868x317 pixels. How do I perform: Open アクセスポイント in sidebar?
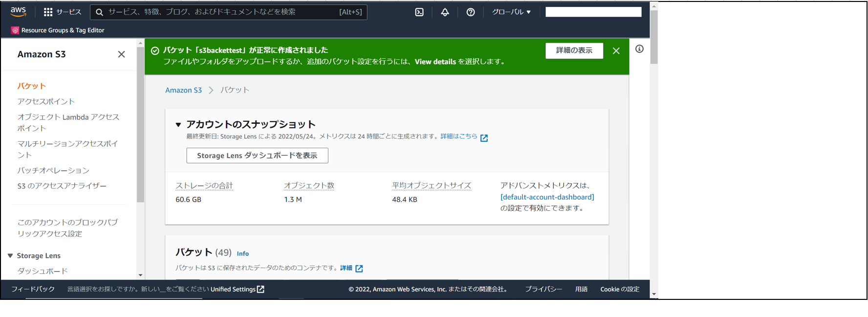click(x=46, y=102)
